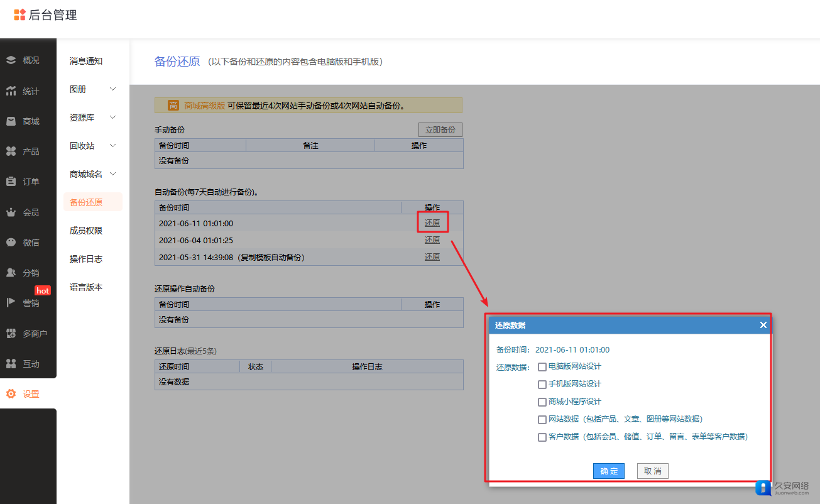Expand the 图册 submenu chevron
The width and height of the screenshot is (820, 504).
[x=113, y=89]
